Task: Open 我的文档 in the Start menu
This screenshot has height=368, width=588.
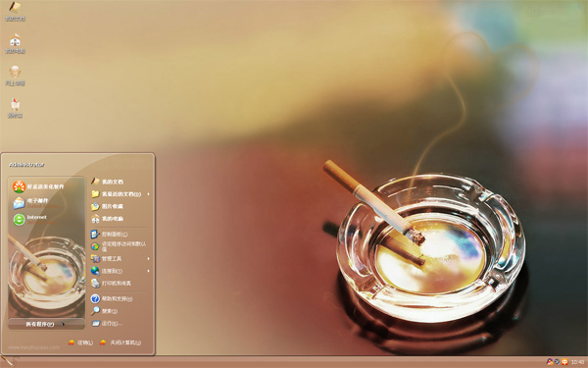Action: pyautogui.click(x=107, y=182)
